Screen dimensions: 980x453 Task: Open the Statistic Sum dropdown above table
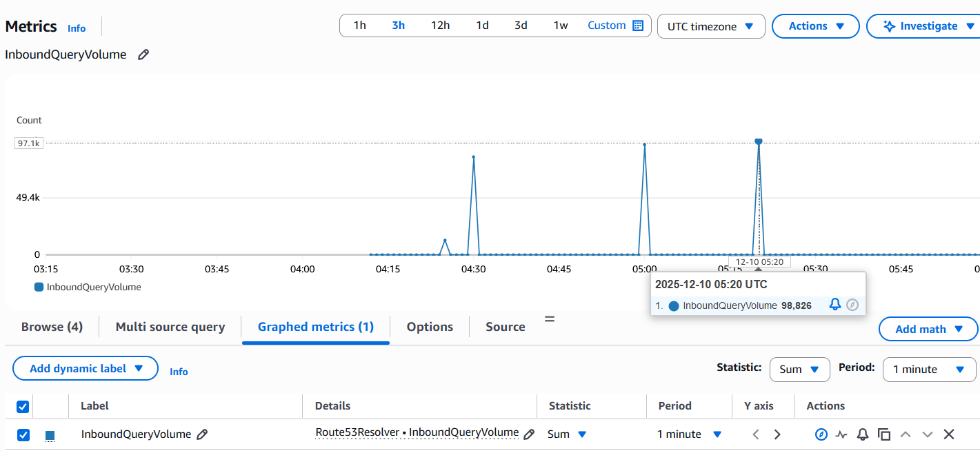point(799,369)
